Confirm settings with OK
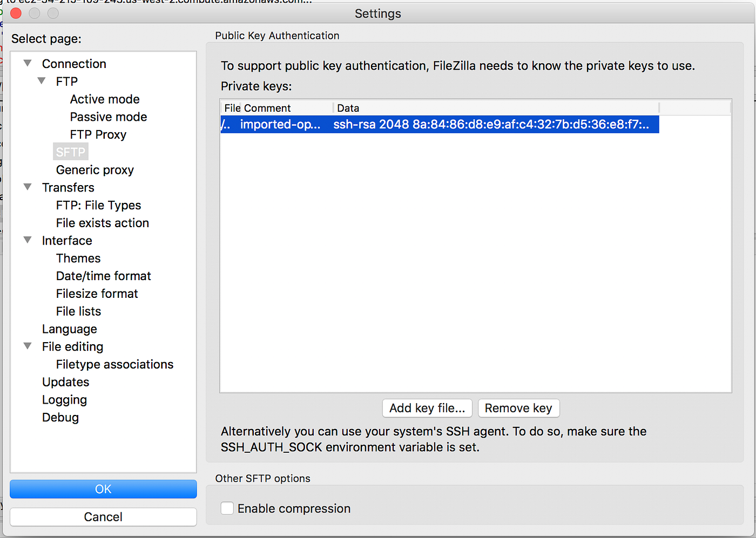This screenshot has height=538, width=756. coord(103,489)
